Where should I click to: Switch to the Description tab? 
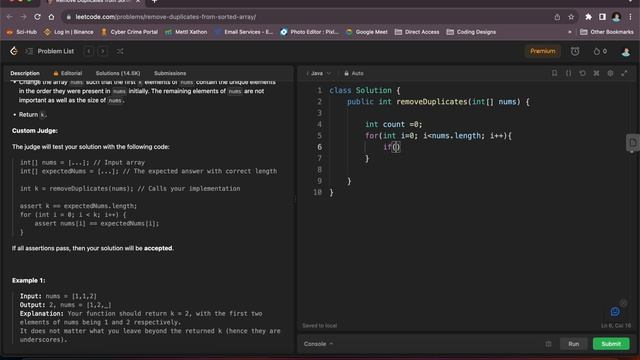[x=25, y=73]
